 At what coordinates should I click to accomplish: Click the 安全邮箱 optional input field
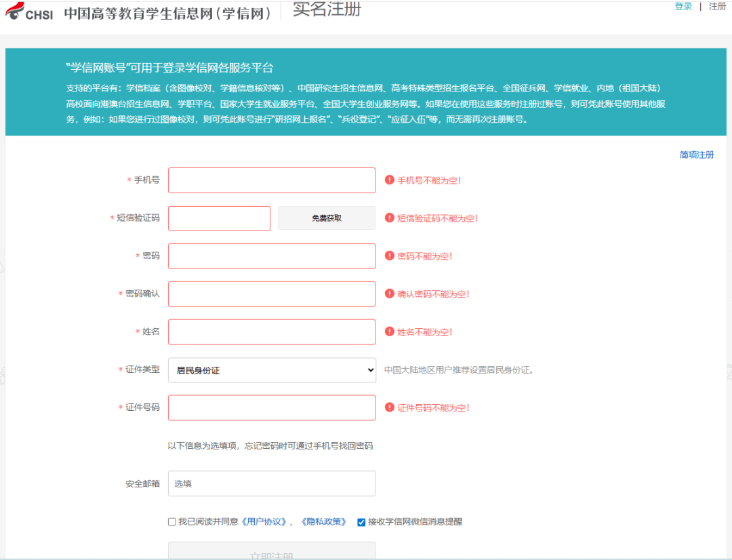pos(272,483)
